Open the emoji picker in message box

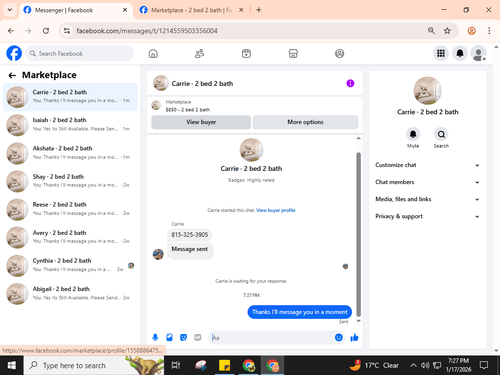pyautogui.click(x=339, y=338)
